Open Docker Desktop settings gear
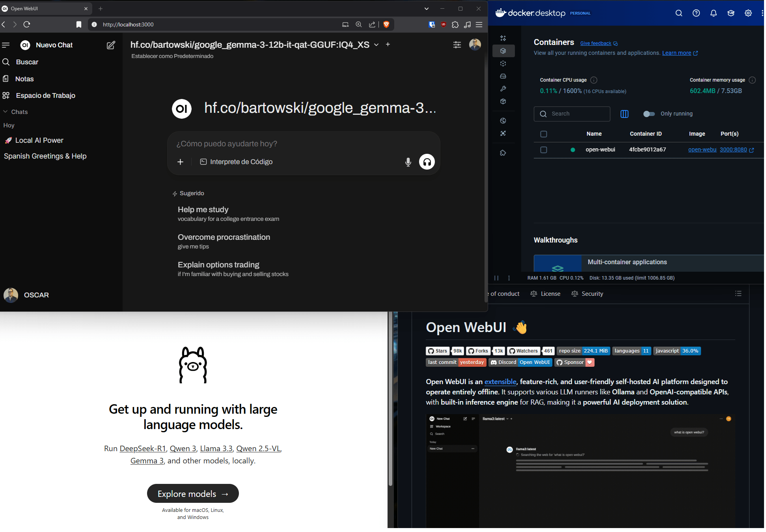 [748, 13]
